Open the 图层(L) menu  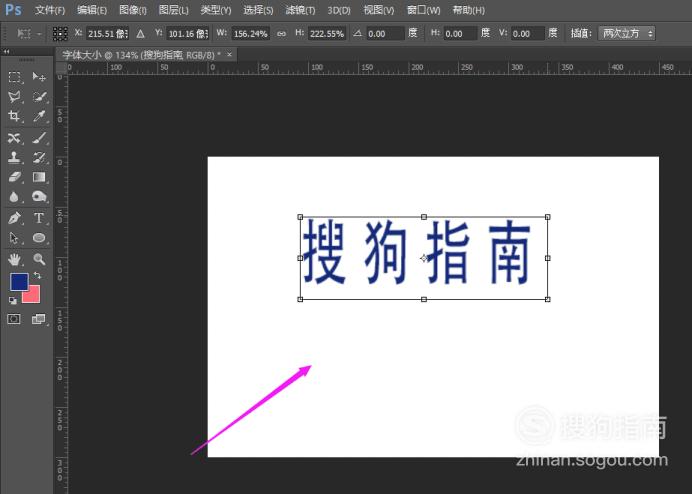(x=173, y=10)
